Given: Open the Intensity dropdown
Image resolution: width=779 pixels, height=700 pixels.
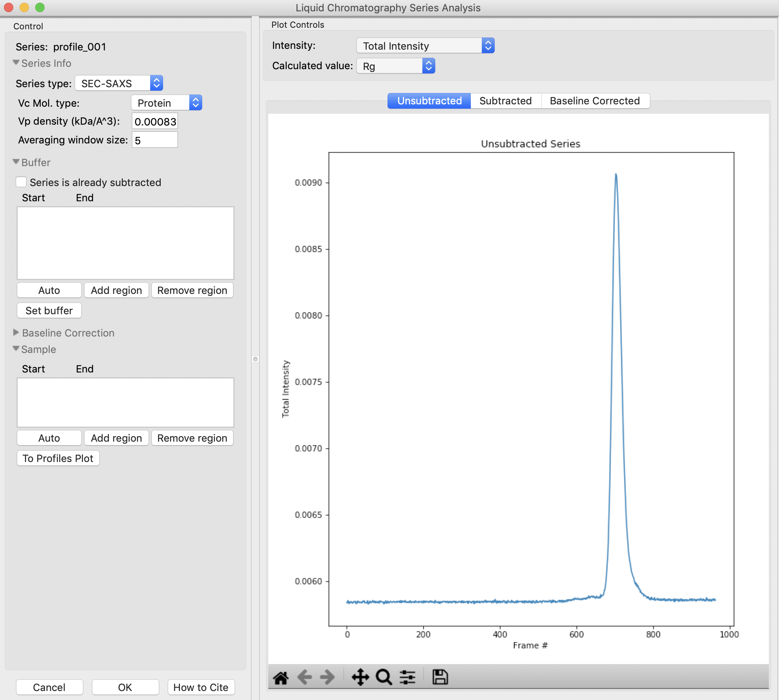Looking at the screenshot, I should point(425,46).
